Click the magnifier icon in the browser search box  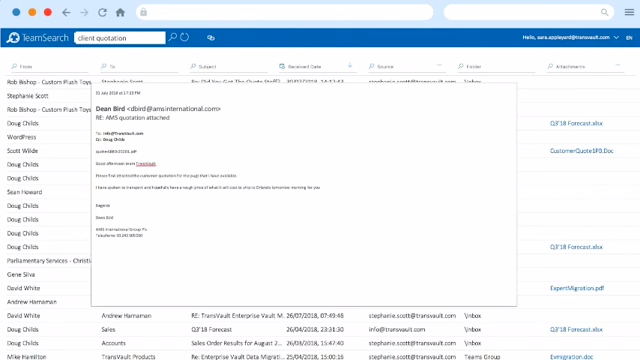604,12
